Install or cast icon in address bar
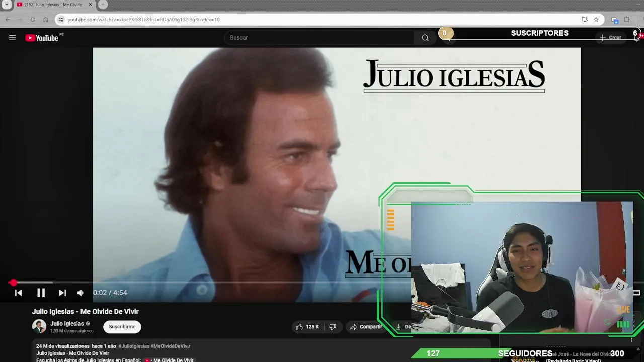The image size is (644, 362). (x=585, y=20)
